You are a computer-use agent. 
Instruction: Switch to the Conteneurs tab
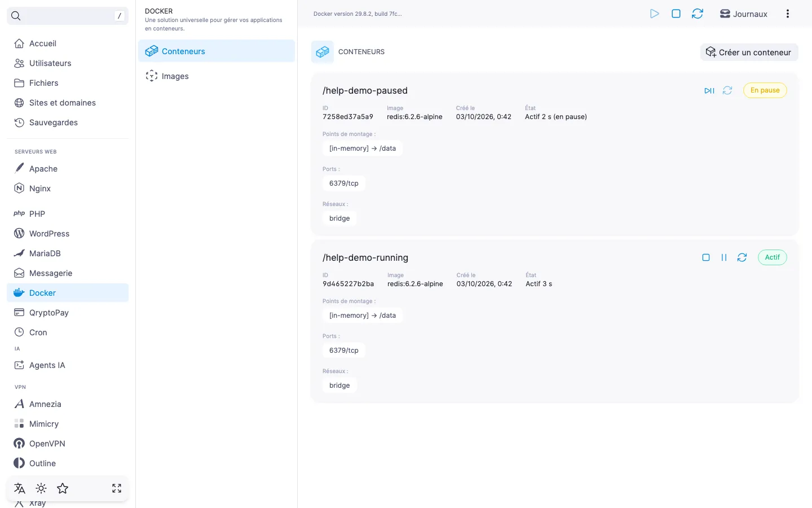tap(217, 51)
